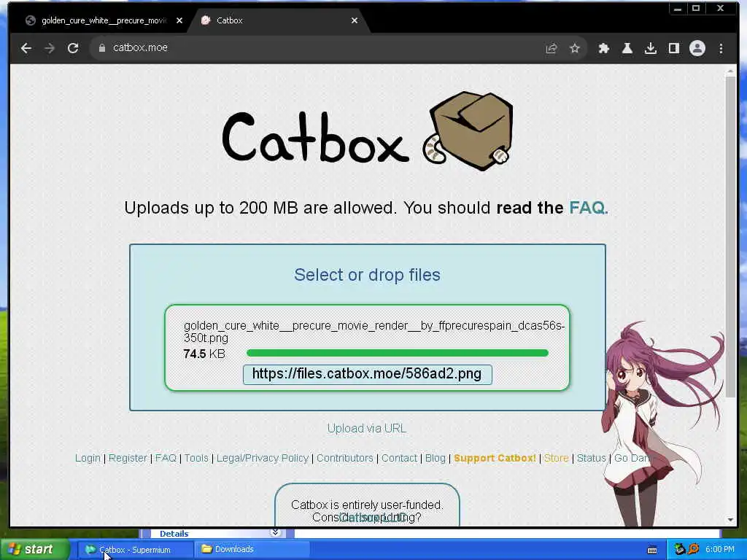View site info via the padlock icon
The width and height of the screenshot is (747, 560).
(x=102, y=48)
